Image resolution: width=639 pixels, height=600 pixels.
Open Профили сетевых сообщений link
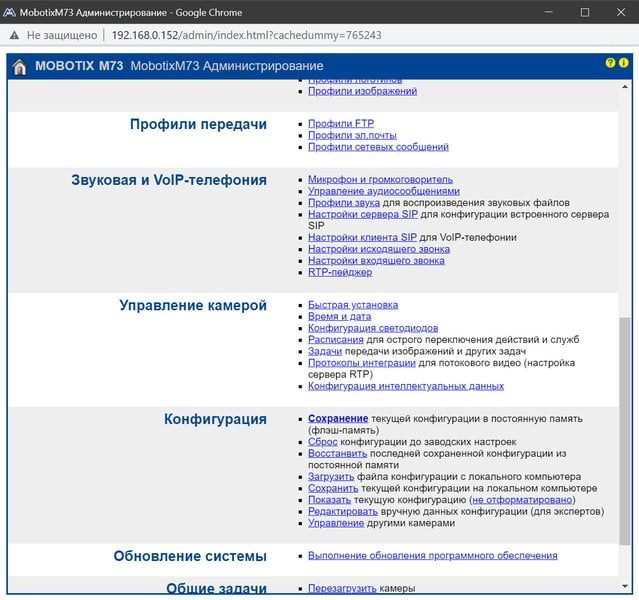point(378,147)
